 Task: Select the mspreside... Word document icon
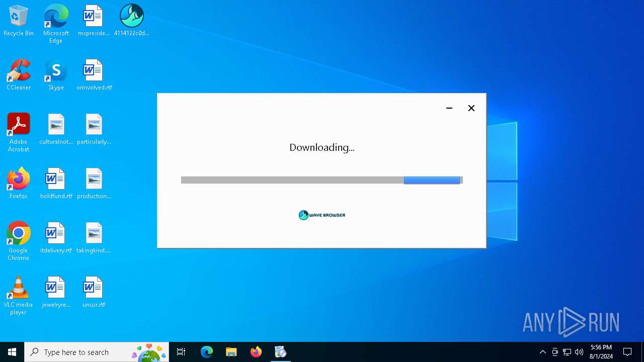(94, 21)
